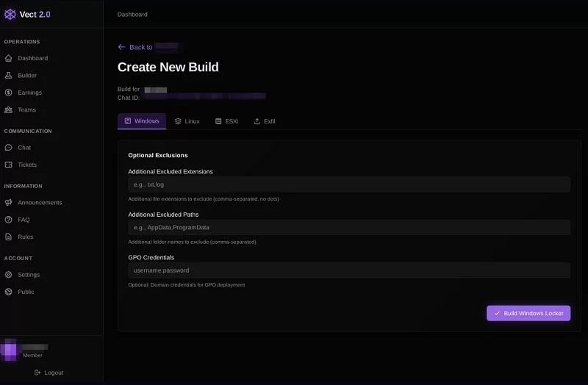Click the Logout button
This screenshot has width=588, height=385.
[49, 373]
